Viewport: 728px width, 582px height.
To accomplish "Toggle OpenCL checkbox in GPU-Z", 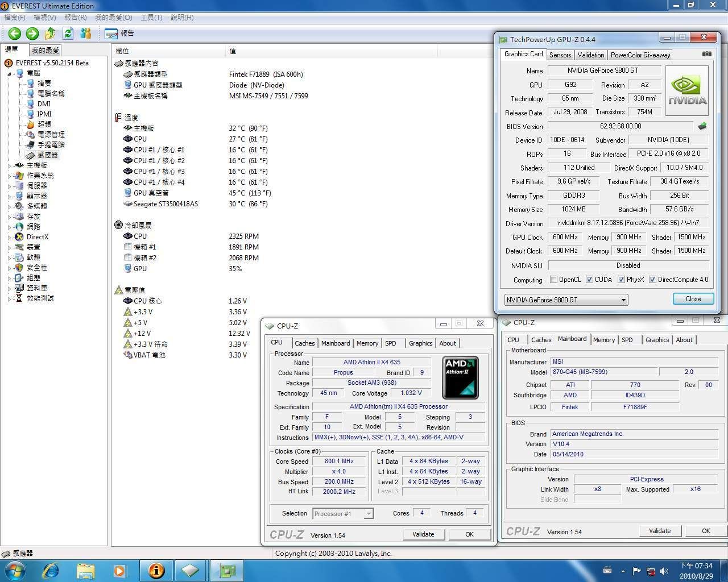I will tap(553, 279).
